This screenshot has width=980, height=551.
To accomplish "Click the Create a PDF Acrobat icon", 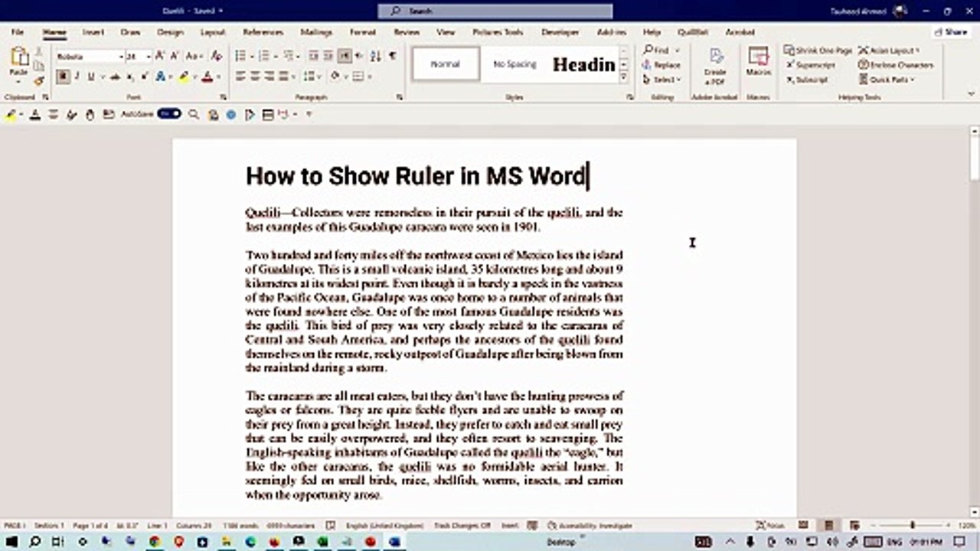I will pyautogui.click(x=715, y=66).
